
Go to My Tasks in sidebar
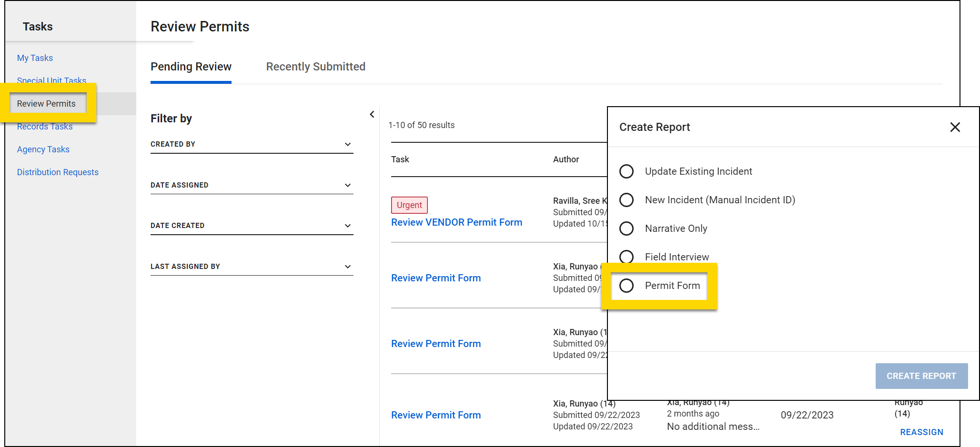[35, 58]
